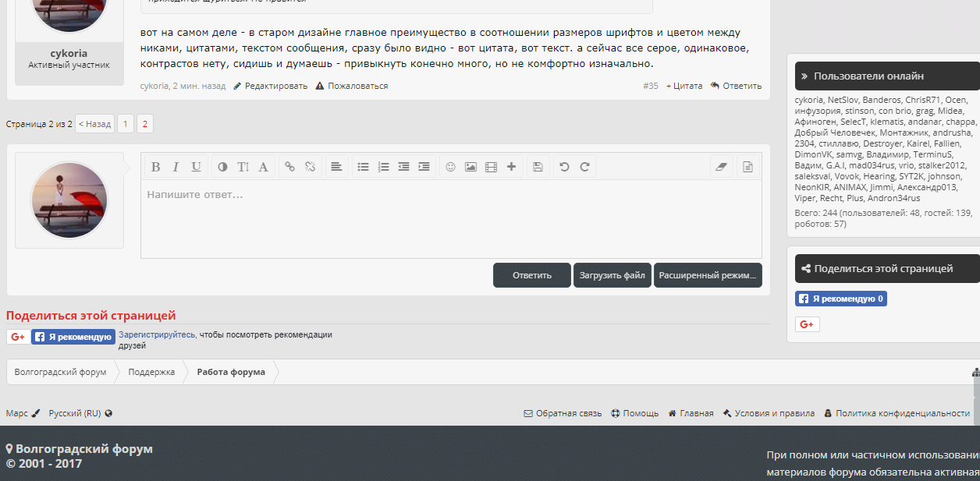
Task: Open the plus insert menu in the toolbar
Action: 511,167
